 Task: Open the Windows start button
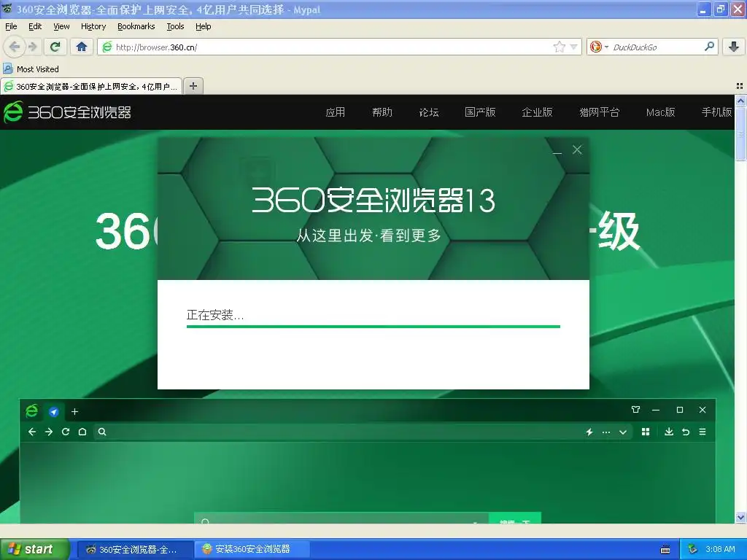click(x=34, y=549)
